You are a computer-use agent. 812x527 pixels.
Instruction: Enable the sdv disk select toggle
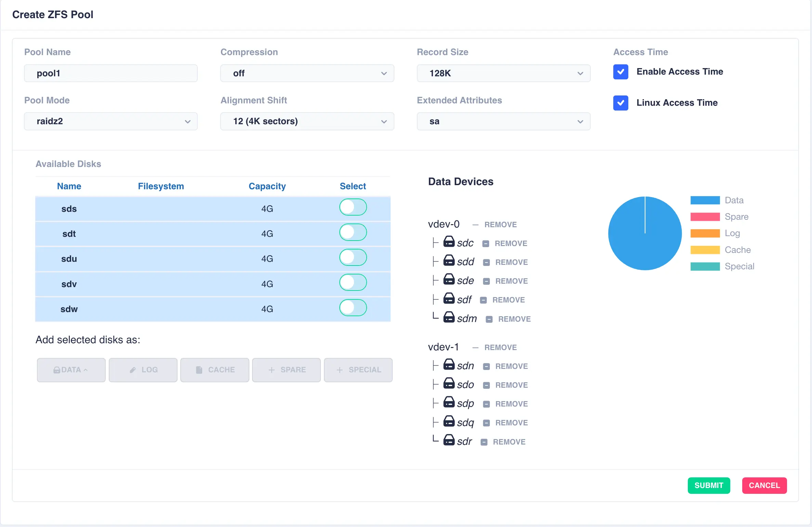pos(353,283)
